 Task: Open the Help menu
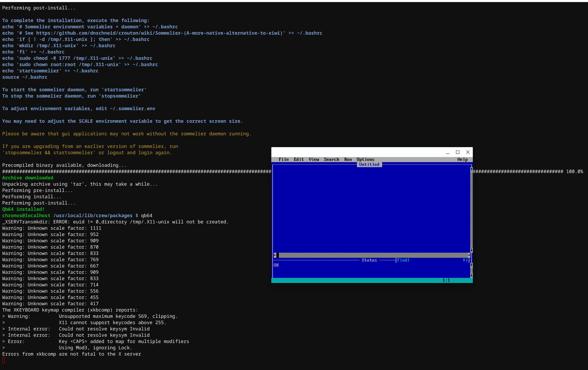462,159
